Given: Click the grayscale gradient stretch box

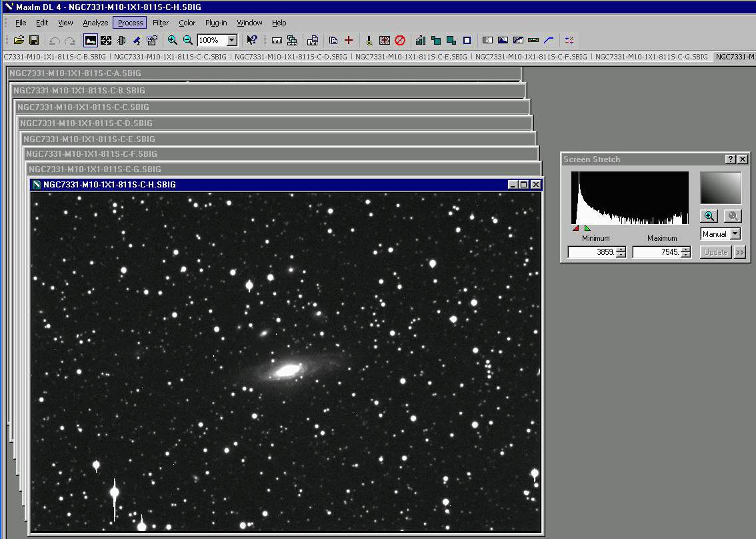Looking at the screenshot, I should click(x=721, y=188).
